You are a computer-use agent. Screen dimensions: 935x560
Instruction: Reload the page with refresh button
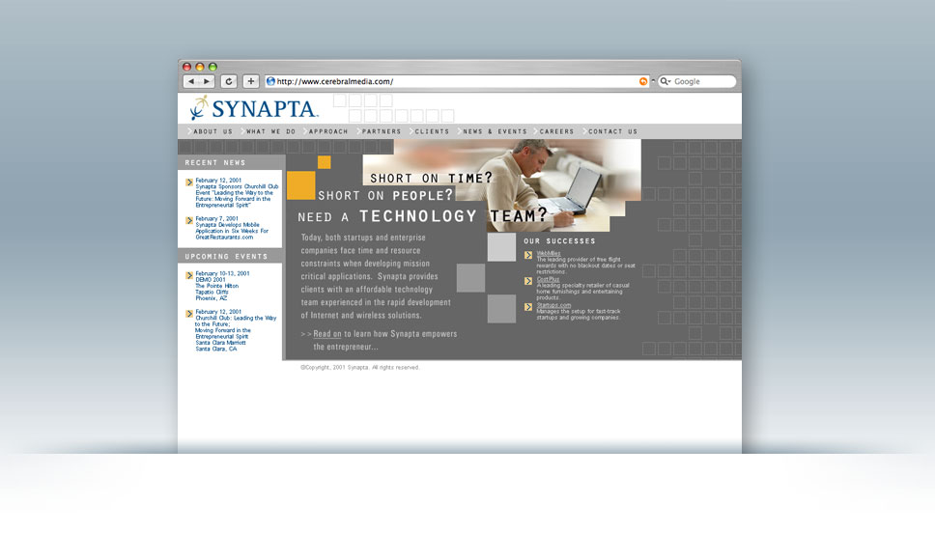pos(229,82)
